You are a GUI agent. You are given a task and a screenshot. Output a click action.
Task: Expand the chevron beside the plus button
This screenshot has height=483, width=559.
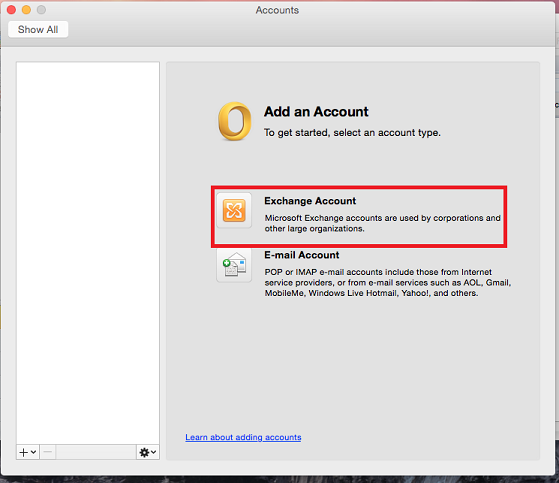[34, 452]
